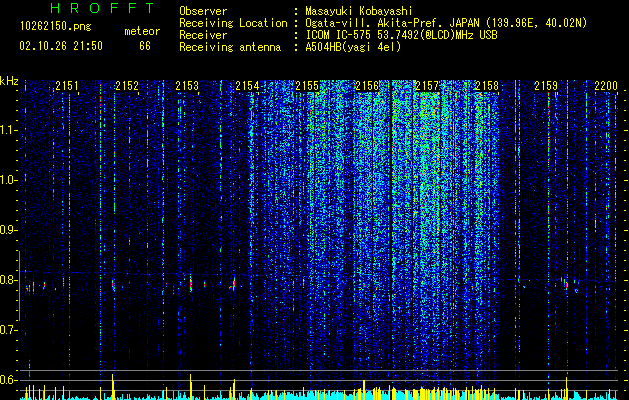
Task: Click the 0.7 kHz axis label
Action: pos(8,330)
